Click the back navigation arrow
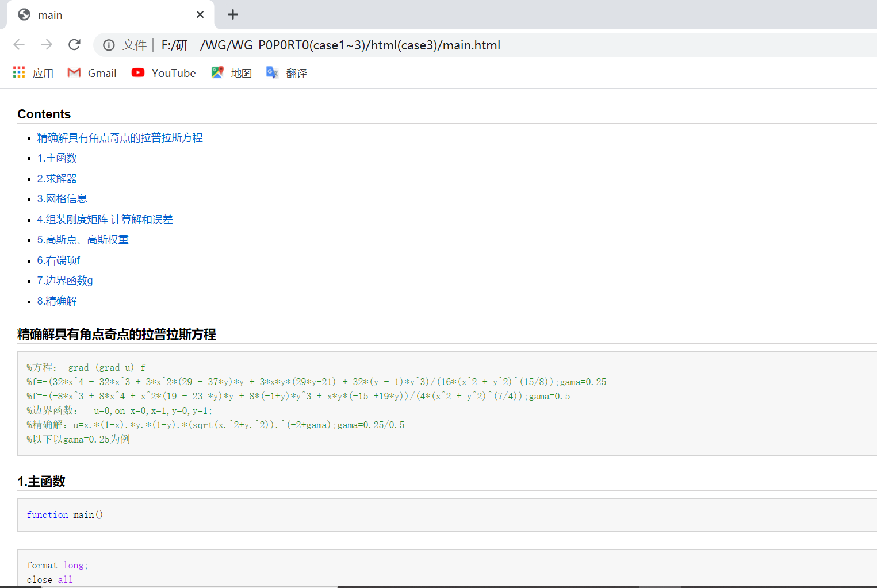Viewport: 877px width, 588px height. click(19, 45)
